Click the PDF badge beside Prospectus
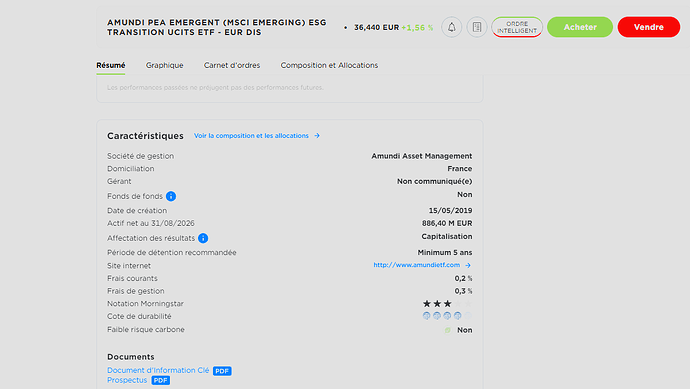This screenshot has width=690, height=389. (161, 380)
